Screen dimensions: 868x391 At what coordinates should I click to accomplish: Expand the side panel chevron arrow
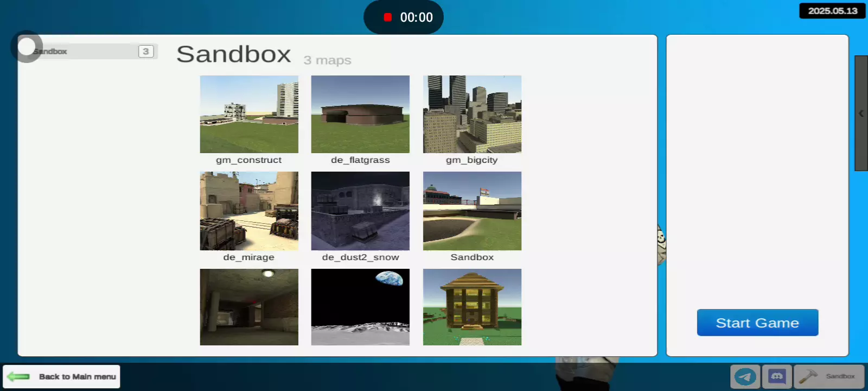861,113
